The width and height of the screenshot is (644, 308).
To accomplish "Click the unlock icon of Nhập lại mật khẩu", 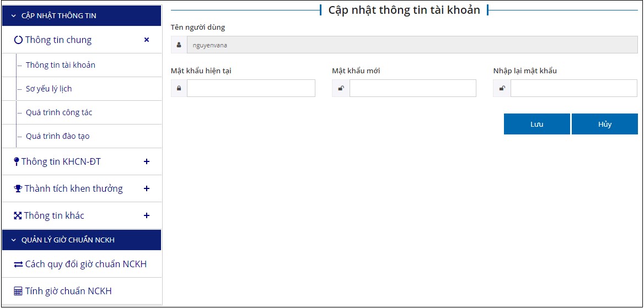I will [502, 88].
